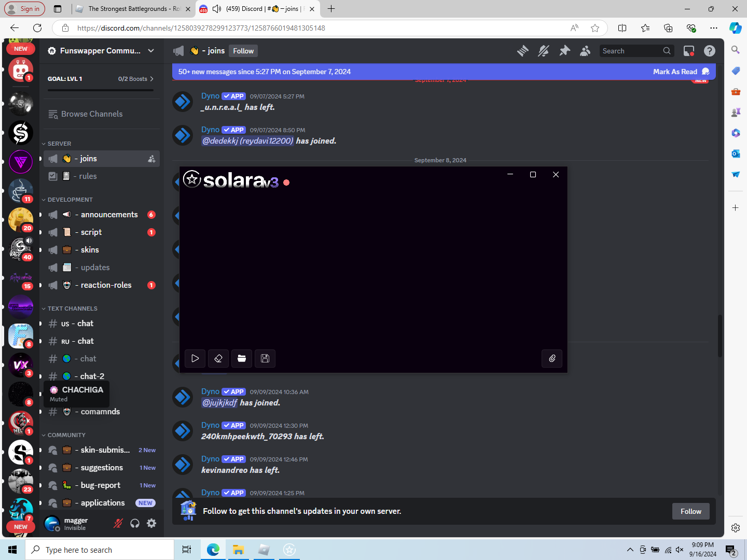Open Discord Threads icon in channel header
Screen dimensions: 747x560
point(523,51)
